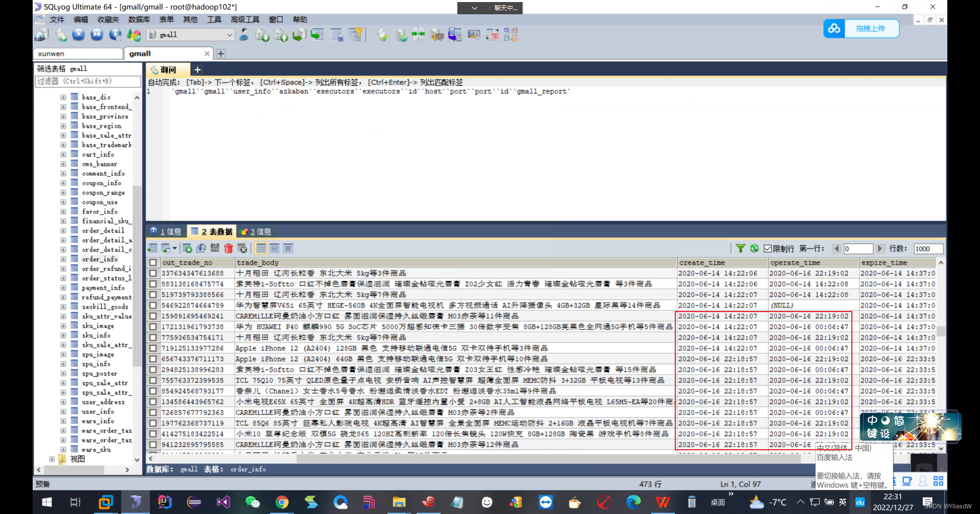Click the red delete row trash icon

229,248
